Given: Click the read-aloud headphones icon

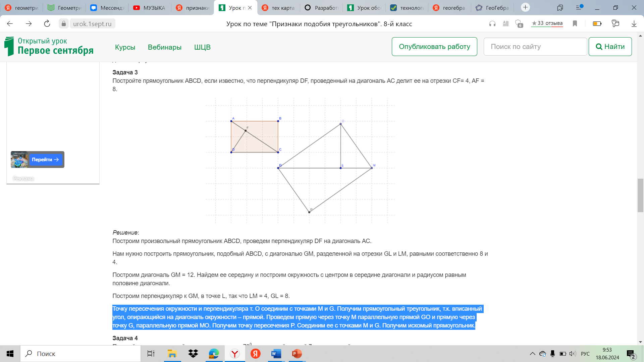Looking at the screenshot, I should pyautogui.click(x=492, y=24).
